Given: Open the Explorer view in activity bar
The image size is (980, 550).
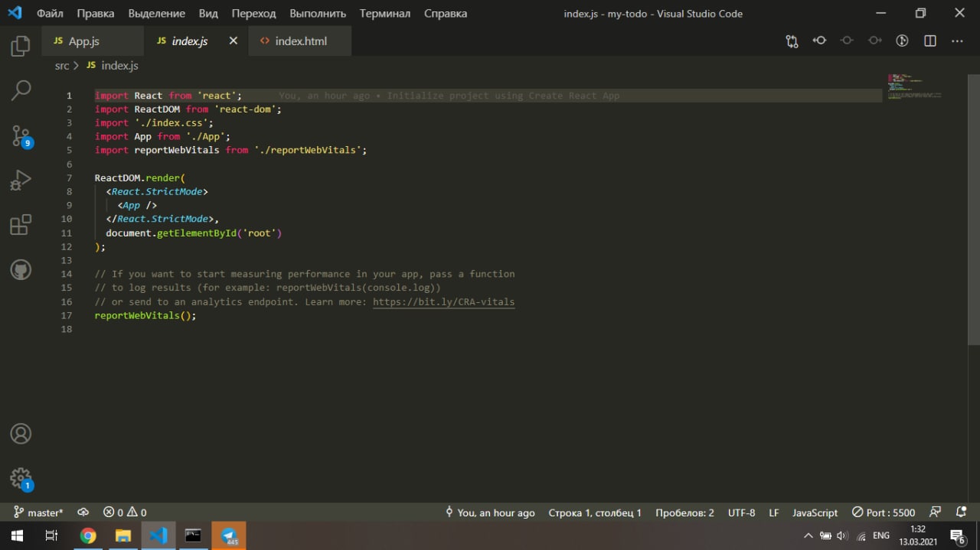Looking at the screenshot, I should click(x=21, y=47).
